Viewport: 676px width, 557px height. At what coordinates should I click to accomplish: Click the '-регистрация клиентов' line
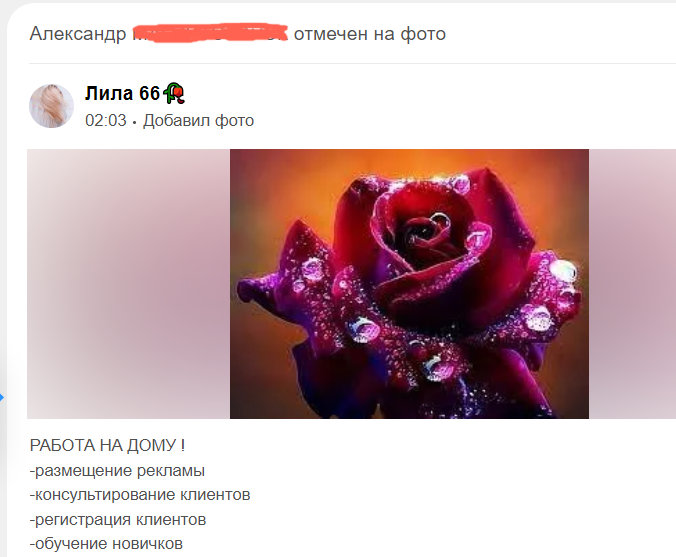(118, 519)
